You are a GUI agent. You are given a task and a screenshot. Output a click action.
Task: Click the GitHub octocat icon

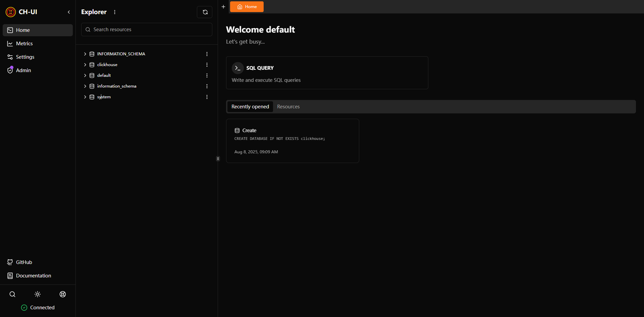10,262
